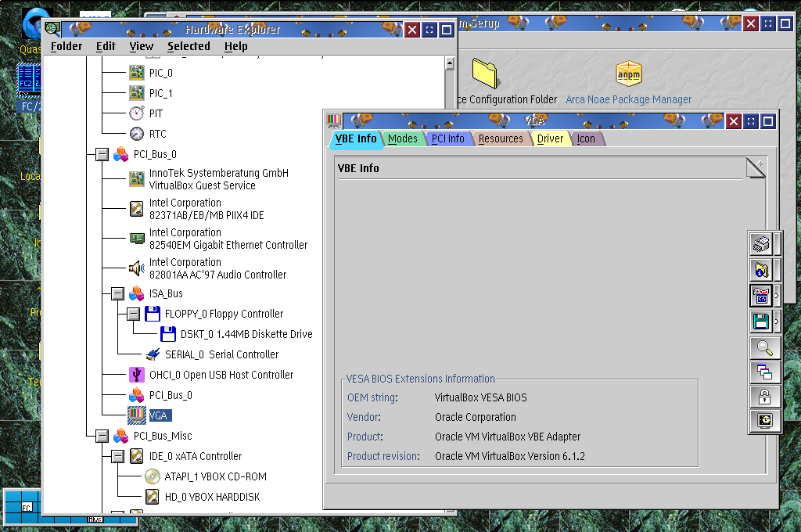This screenshot has width=801, height=532.
Task: Click the printer button on the side toolbar
Action: 761,244
